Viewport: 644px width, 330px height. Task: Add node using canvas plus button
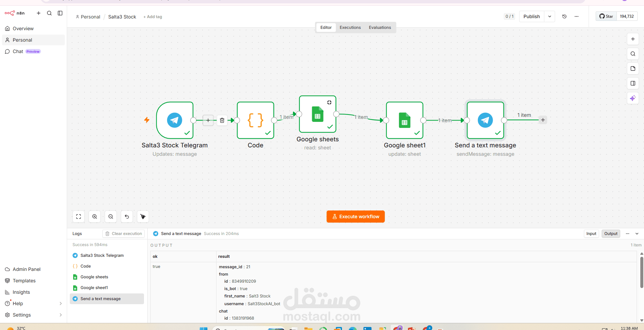tap(633, 39)
